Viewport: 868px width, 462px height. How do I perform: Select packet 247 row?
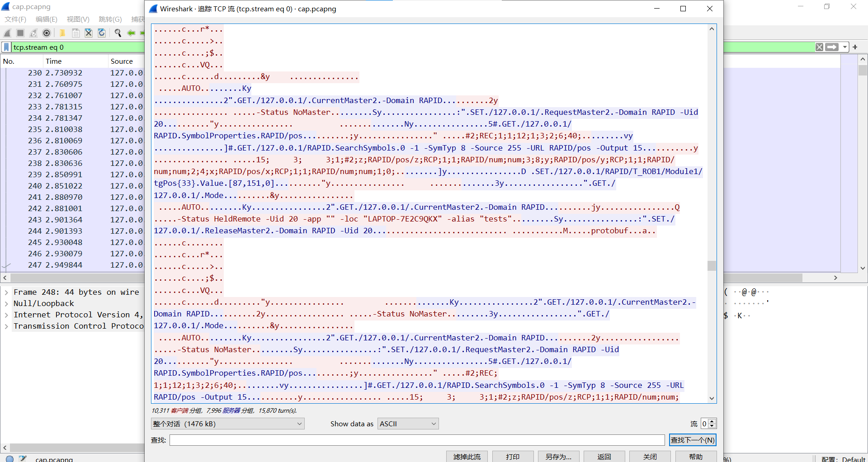pos(72,265)
